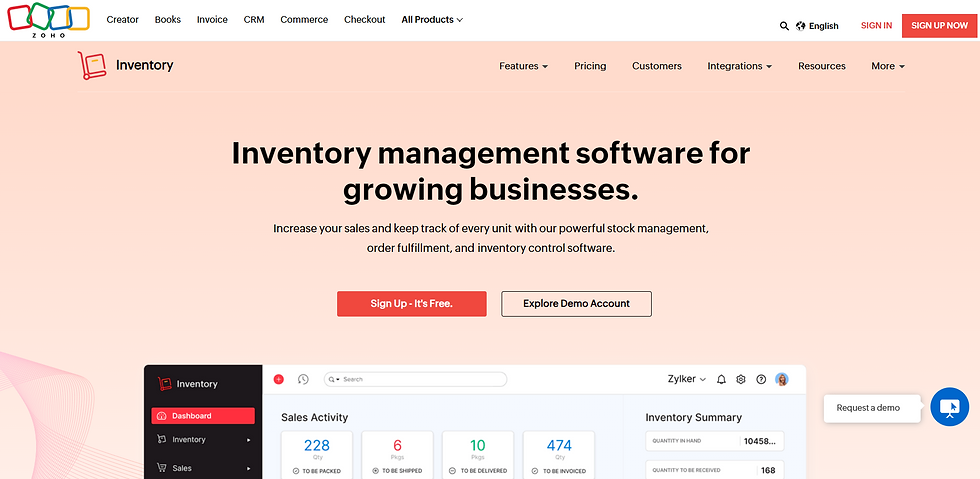This screenshot has height=479, width=980.
Task: Click the globe language icon
Action: [x=801, y=26]
